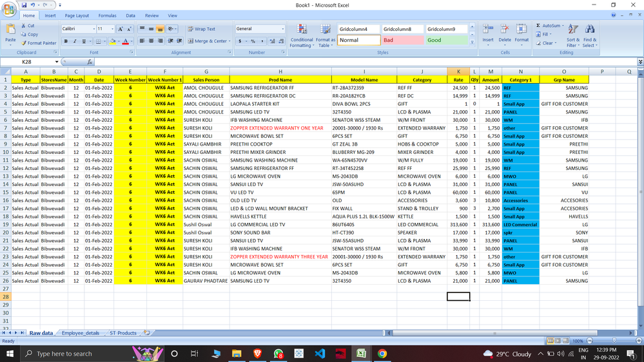Activate the Format Painter brush
Image resolution: width=644 pixels, height=362 pixels.
point(39,43)
